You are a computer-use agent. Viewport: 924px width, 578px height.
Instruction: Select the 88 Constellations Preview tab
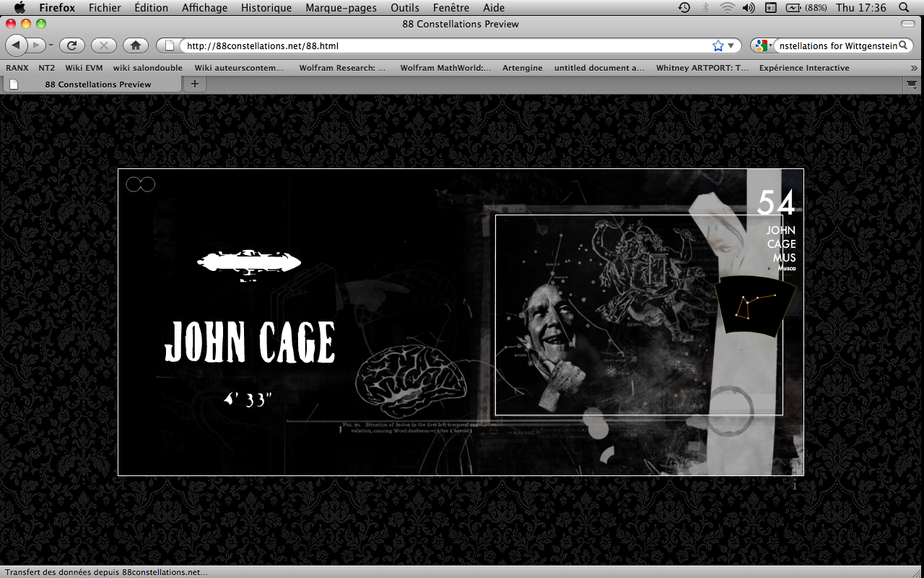92,85
